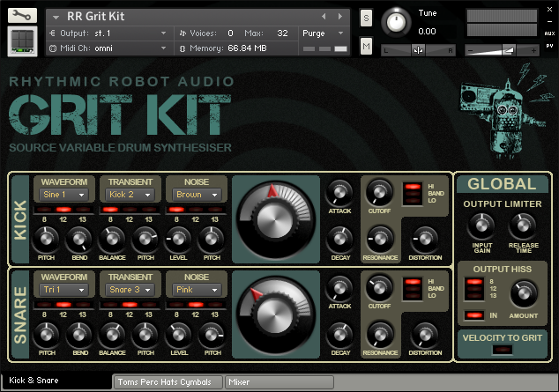Click the Output Hiss 8/12/13 bit selector
Image resolution: width=559 pixels, height=392 pixels.
tap(474, 289)
